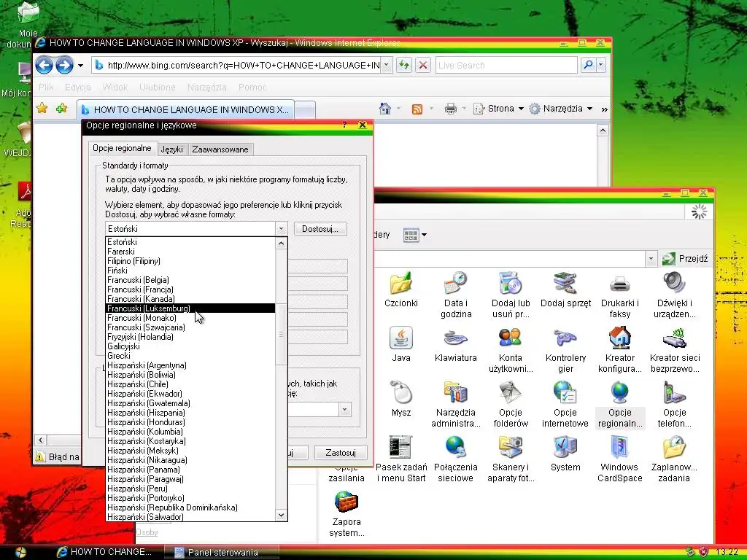The height and width of the screenshot is (560, 747).
Task: Click the Live Search input box
Action: [x=506, y=65]
